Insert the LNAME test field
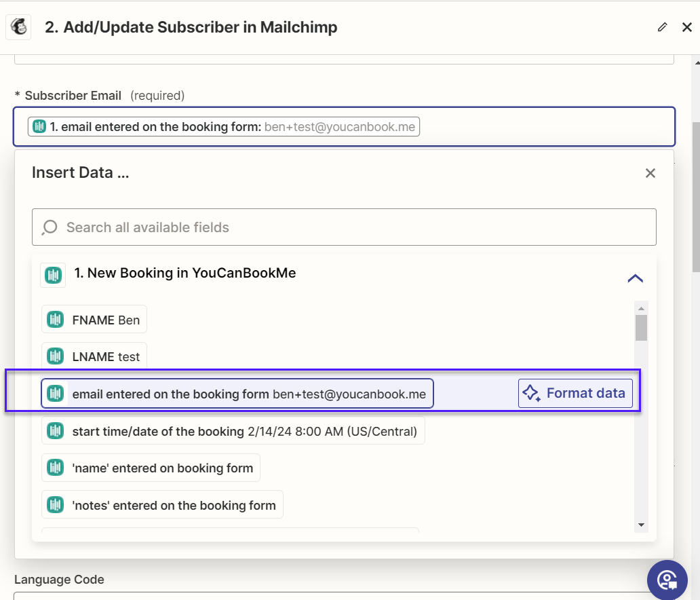Image resolution: width=700 pixels, height=600 pixels. [x=94, y=356]
